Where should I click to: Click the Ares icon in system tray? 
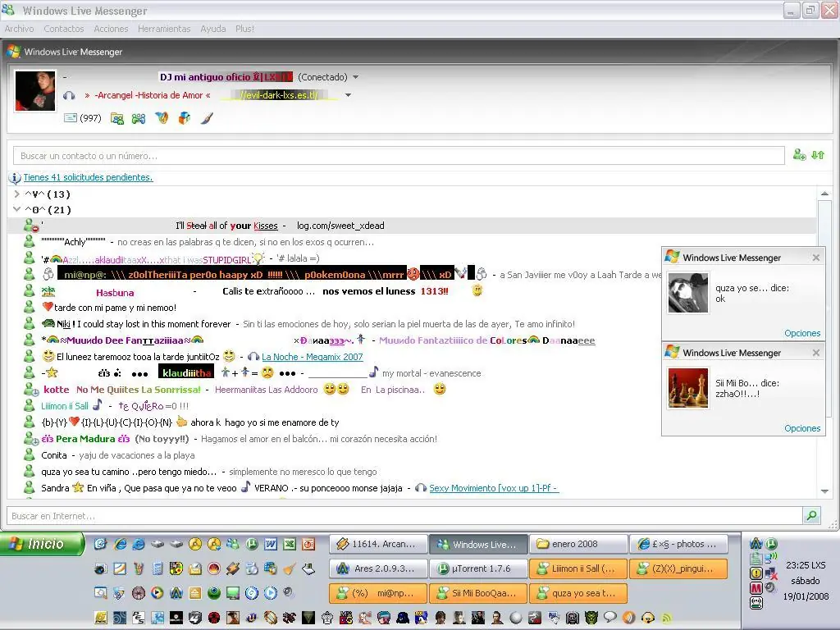[x=756, y=544]
